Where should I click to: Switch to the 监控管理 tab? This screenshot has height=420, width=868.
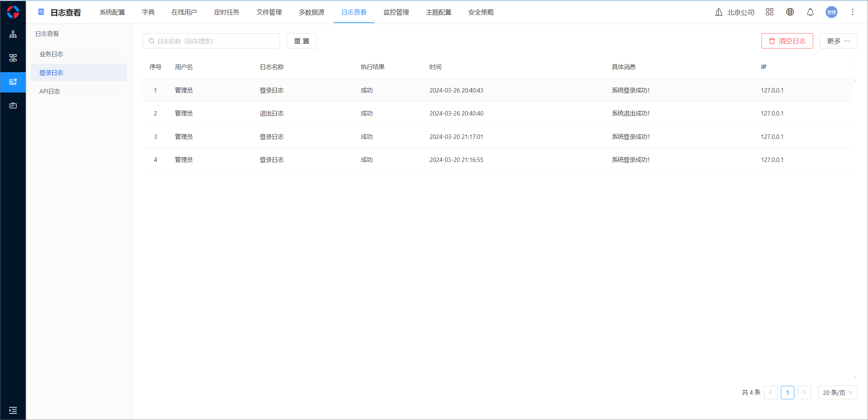[396, 12]
